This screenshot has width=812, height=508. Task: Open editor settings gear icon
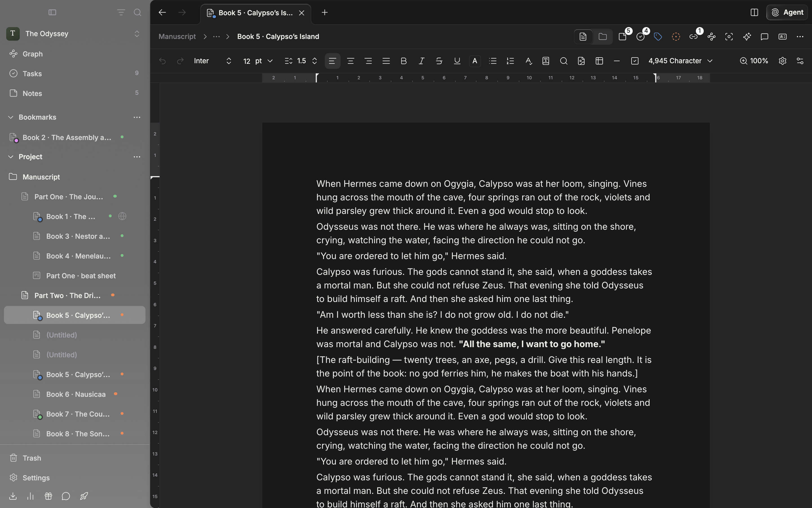782,61
